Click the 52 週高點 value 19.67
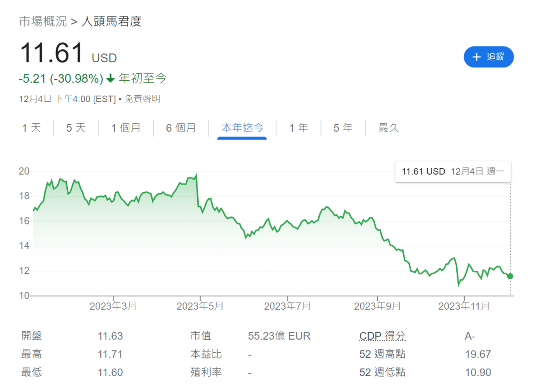539x392 pixels. (x=478, y=355)
